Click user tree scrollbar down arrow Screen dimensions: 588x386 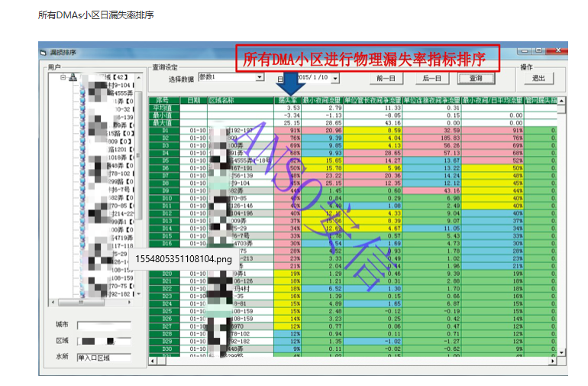tap(139, 294)
